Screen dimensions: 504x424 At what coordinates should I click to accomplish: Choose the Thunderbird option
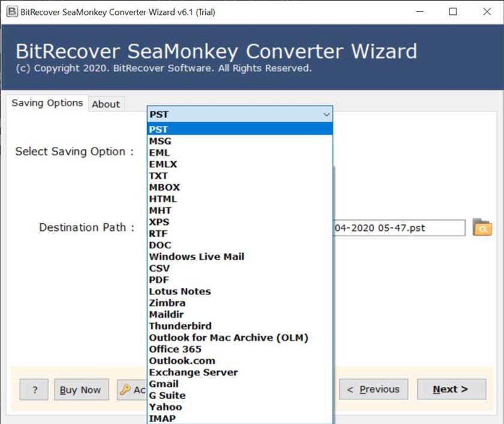240,326
